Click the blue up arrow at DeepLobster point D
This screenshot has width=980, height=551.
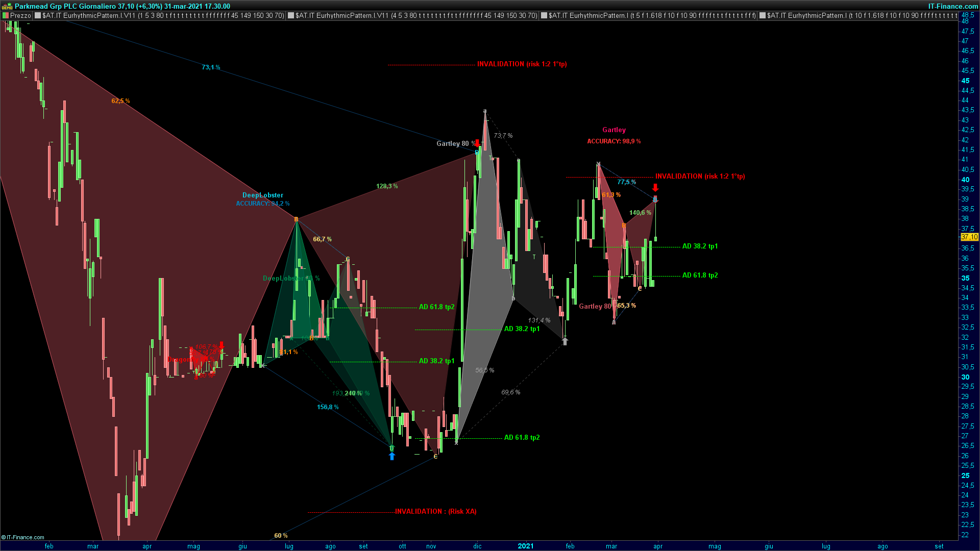coord(392,456)
